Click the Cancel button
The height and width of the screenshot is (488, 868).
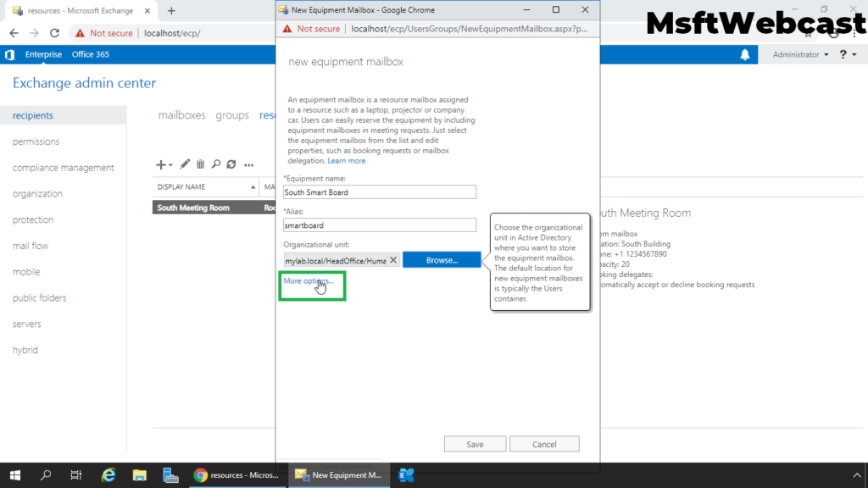[x=544, y=444]
